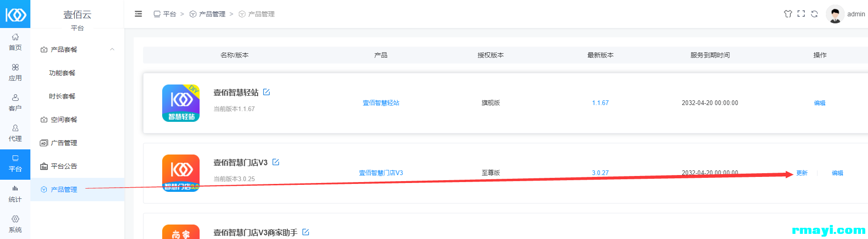Click 编辑 for 壹佰智慧轻站 row

coord(820,103)
